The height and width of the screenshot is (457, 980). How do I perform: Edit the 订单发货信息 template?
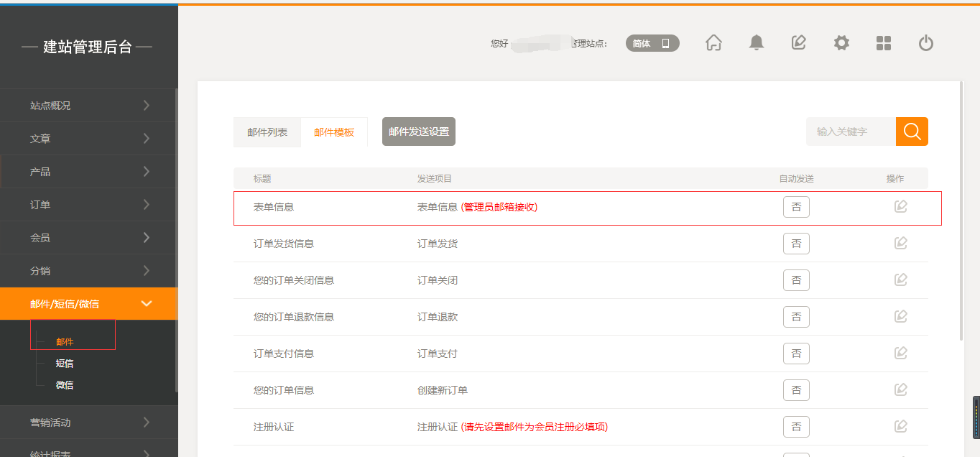pyautogui.click(x=900, y=244)
